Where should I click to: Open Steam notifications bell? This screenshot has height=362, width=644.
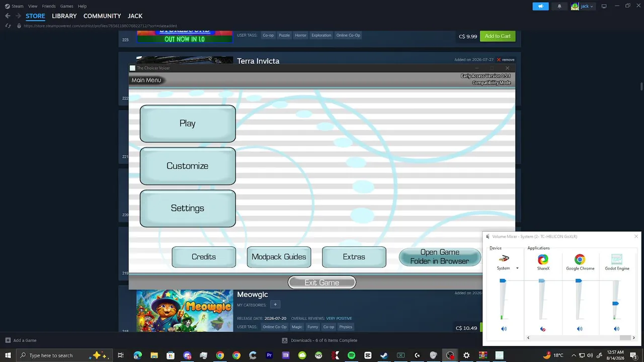click(x=559, y=7)
